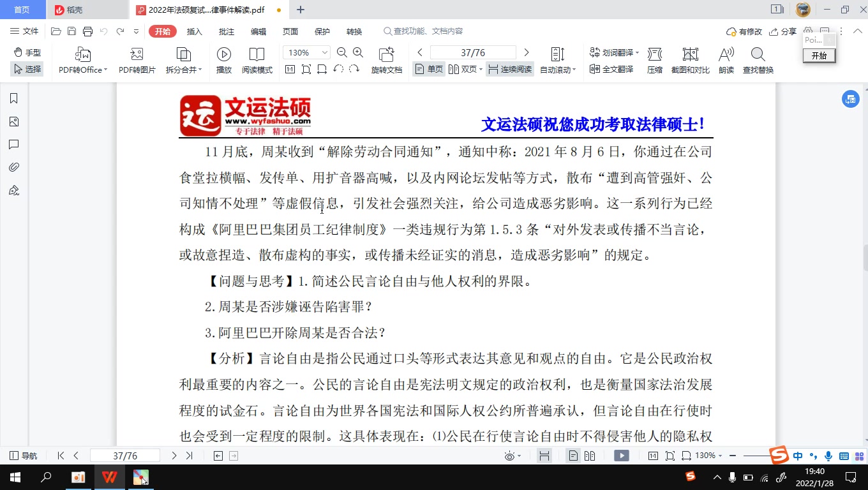Image resolution: width=868 pixels, height=490 pixels.
Task: Enable 单页 single page view
Action: tap(429, 69)
